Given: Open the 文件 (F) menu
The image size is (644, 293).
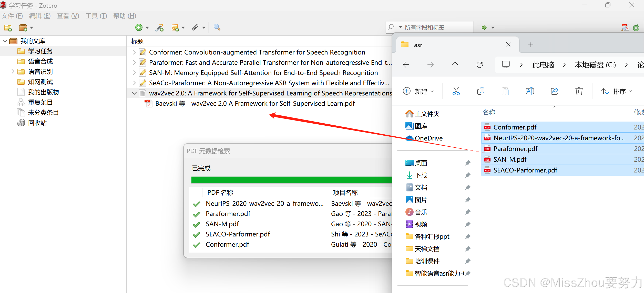Looking at the screenshot, I should point(12,16).
